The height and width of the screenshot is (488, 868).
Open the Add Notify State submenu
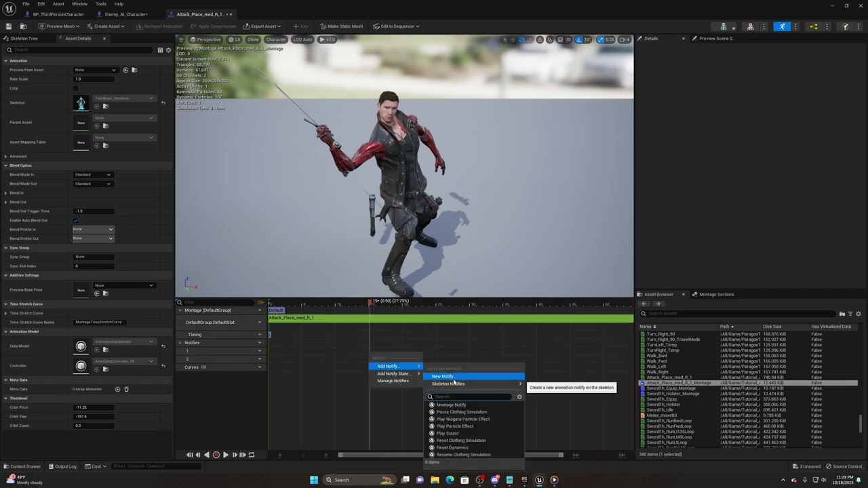point(395,373)
